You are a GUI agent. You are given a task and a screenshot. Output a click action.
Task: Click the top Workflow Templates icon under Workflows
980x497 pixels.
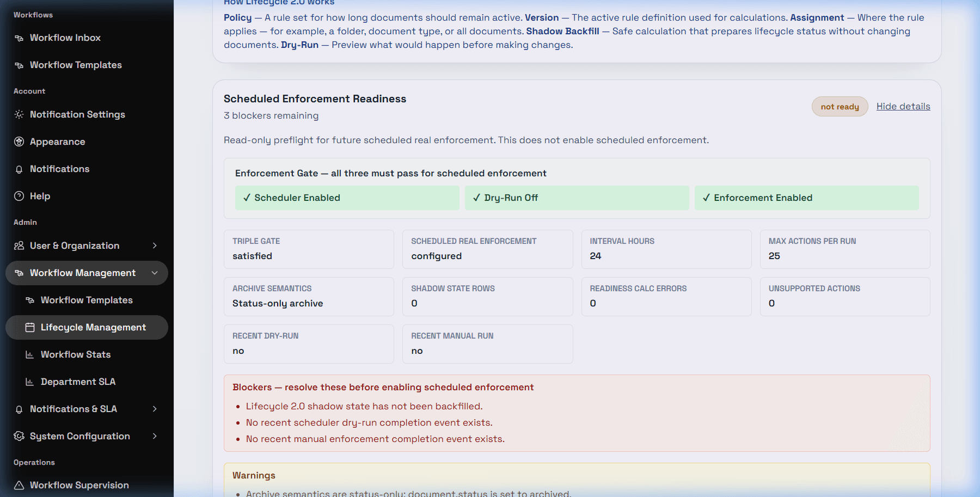[19, 65]
